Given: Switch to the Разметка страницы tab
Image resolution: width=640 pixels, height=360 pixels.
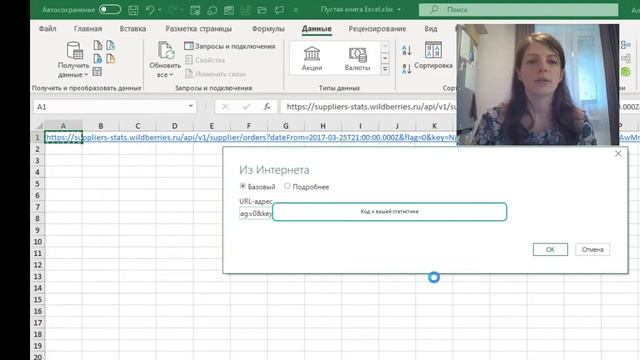Looking at the screenshot, I should (198, 29).
